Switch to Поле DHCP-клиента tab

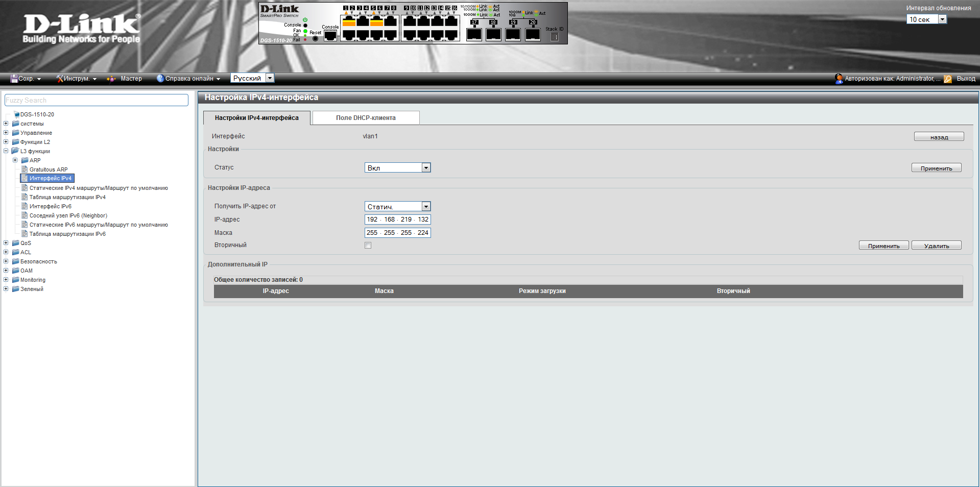[366, 118]
